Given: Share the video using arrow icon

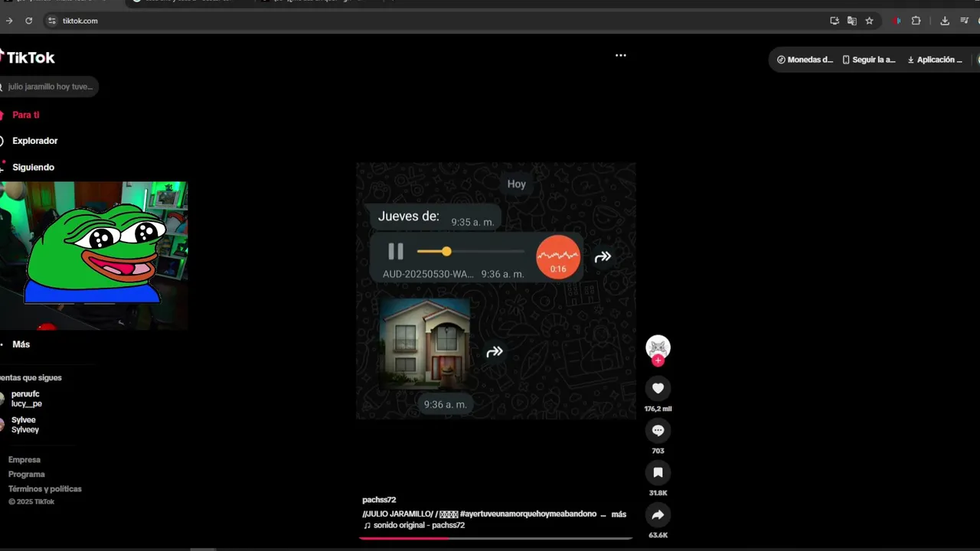Looking at the screenshot, I should click(x=658, y=515).
